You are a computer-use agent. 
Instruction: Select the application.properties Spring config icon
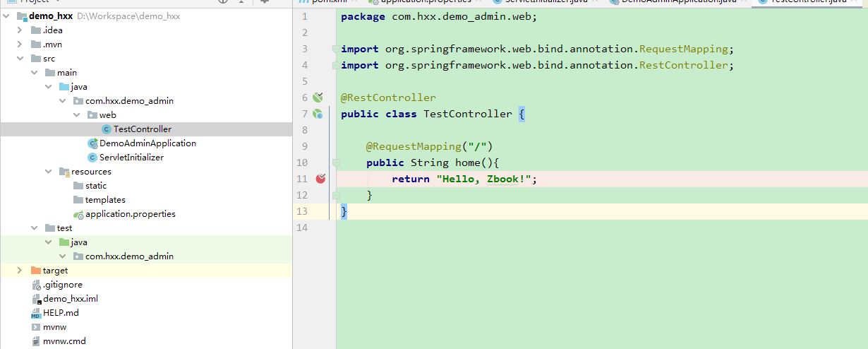point(78,214)
